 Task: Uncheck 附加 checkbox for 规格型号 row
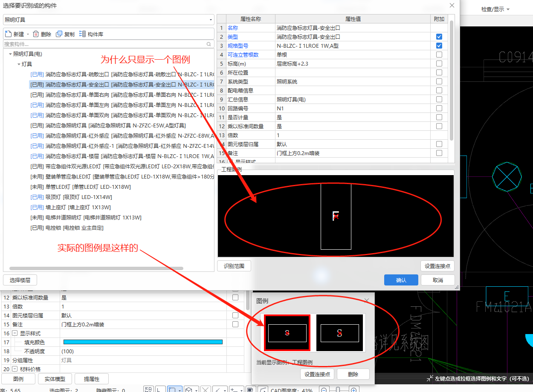pos(439,46)
